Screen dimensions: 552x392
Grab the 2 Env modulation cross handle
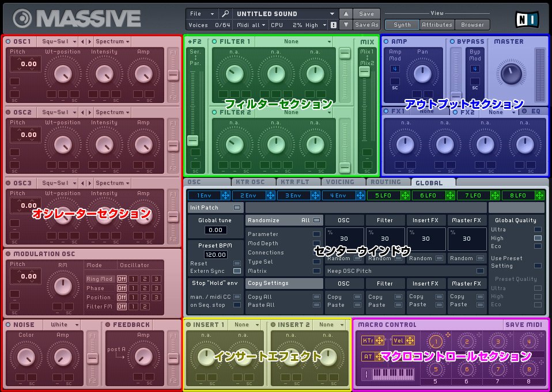(x=270, y=196)
